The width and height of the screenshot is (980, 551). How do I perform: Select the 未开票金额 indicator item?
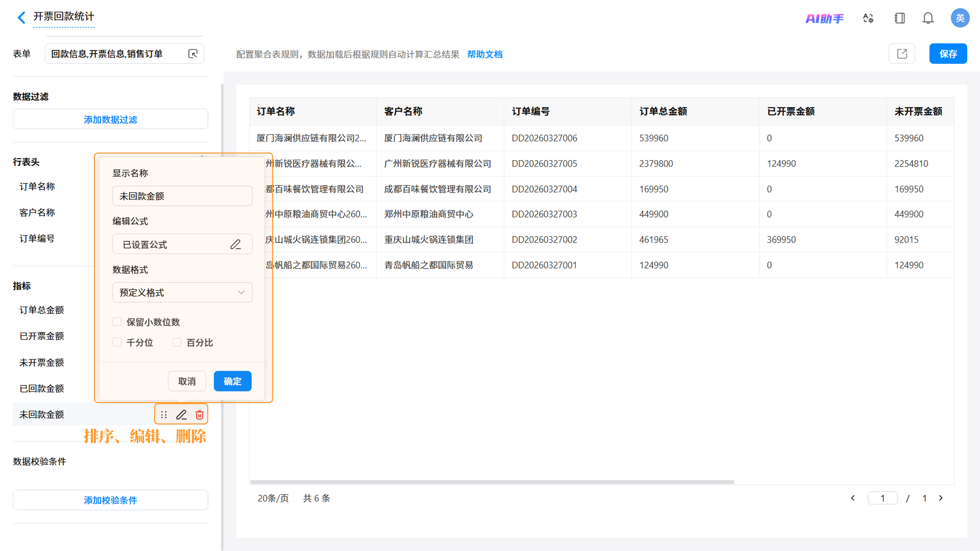tap(42, 362)
